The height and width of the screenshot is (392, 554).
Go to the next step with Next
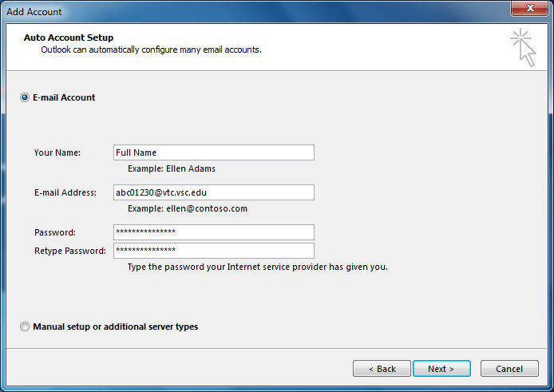pyautogui.click(x=441, y=369)
